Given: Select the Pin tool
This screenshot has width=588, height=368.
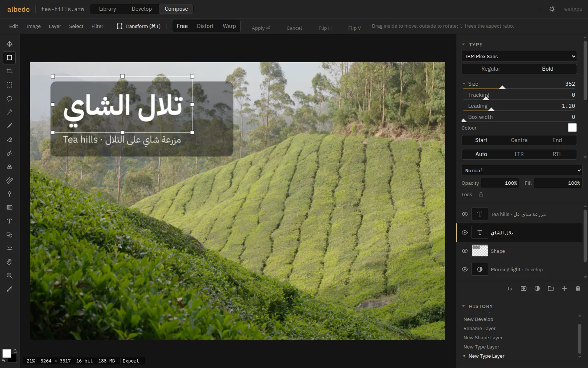Looking at the screenshot, I should (10, 194).
